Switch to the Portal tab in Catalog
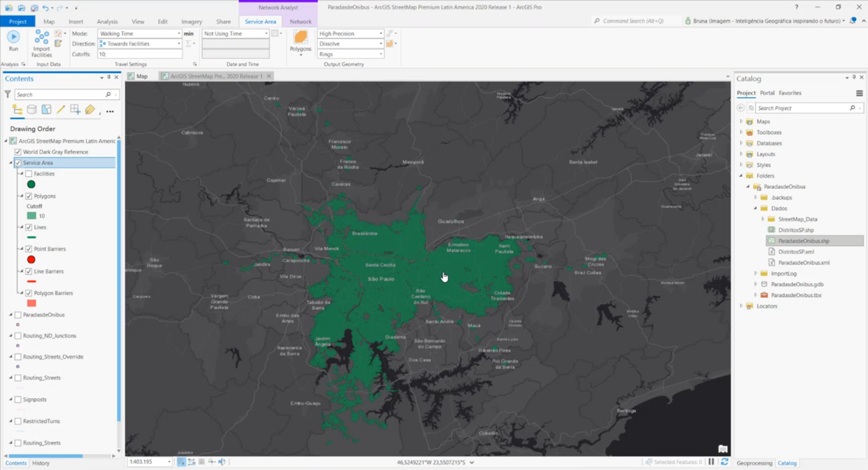 coord(767,93)
